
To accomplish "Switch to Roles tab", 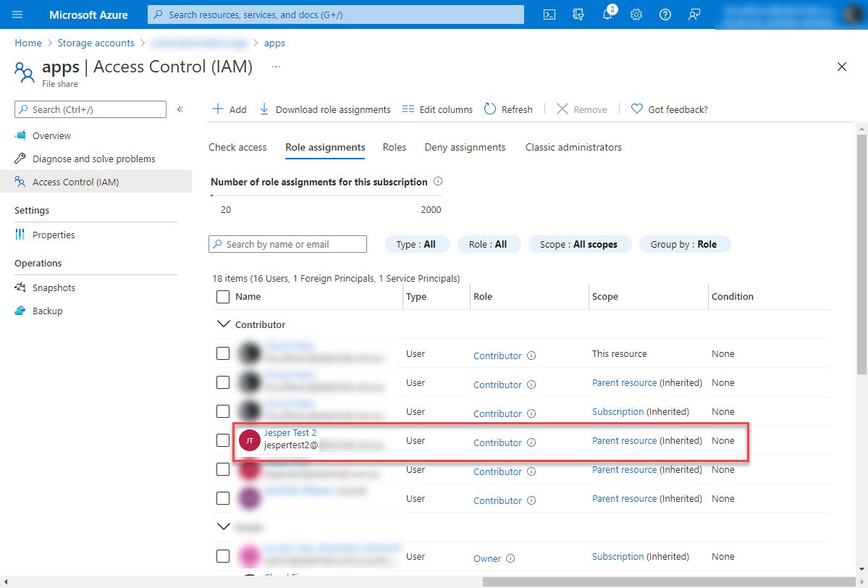I will pos(394,147).
